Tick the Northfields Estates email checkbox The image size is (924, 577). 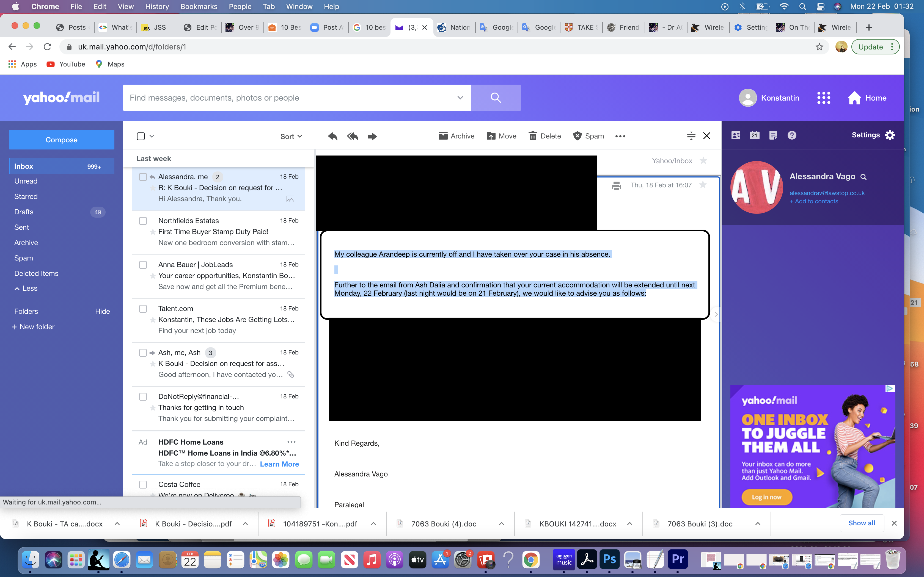tap(143, 221)
